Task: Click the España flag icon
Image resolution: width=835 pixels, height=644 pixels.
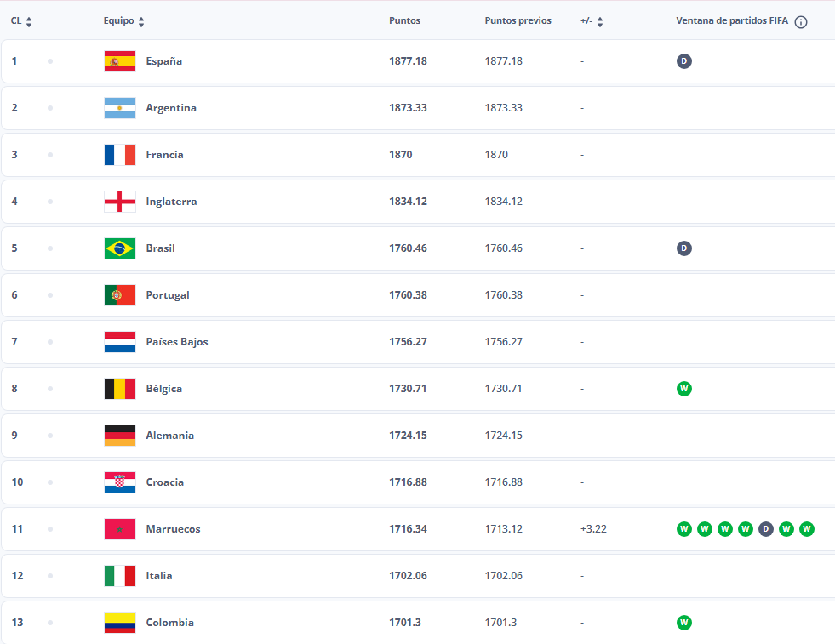Action: (119, 61)
